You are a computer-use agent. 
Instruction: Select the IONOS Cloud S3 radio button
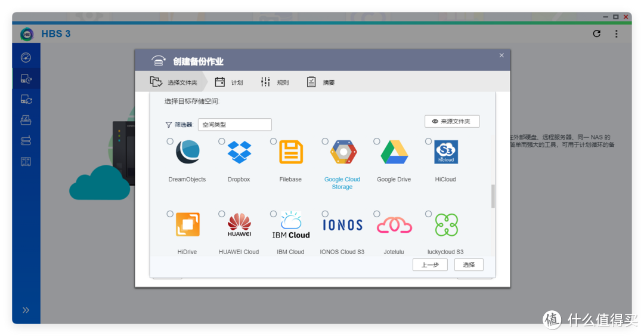[x=326, y=214]
